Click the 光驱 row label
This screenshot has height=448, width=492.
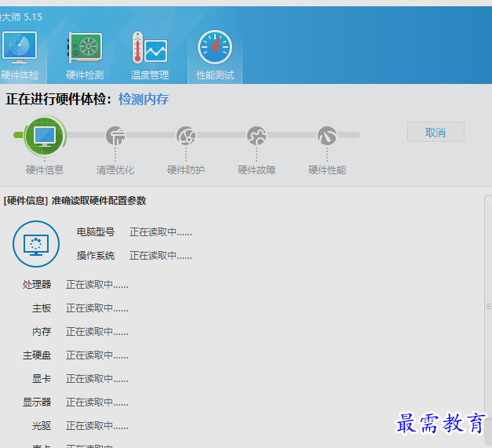(x=42, y=426)
